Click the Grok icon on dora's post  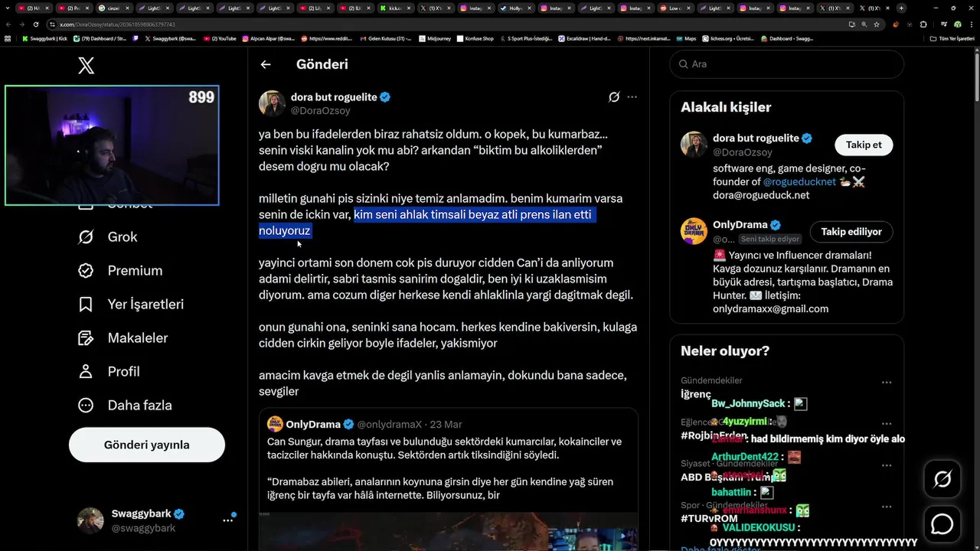(x=613, y=97)
